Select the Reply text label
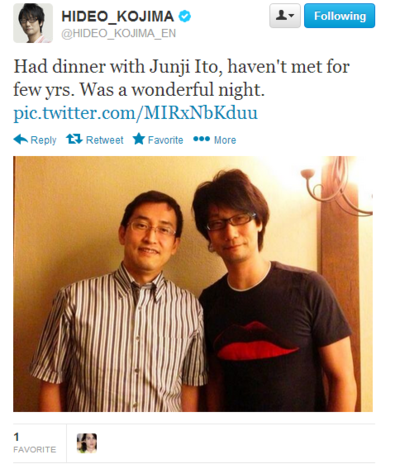 (x=43, y=140)
